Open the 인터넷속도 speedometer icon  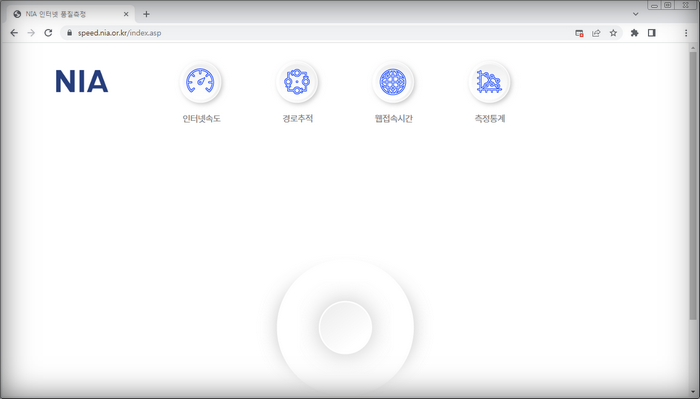(200, 82)
